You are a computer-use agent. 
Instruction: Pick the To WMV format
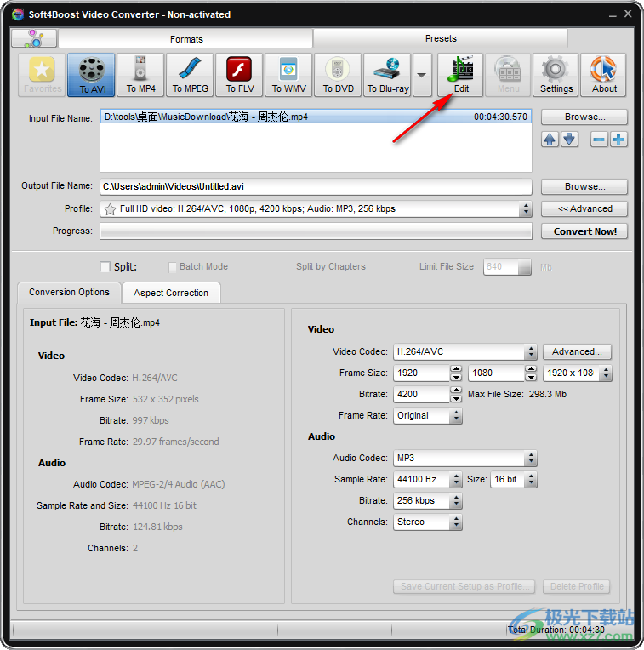288,75
